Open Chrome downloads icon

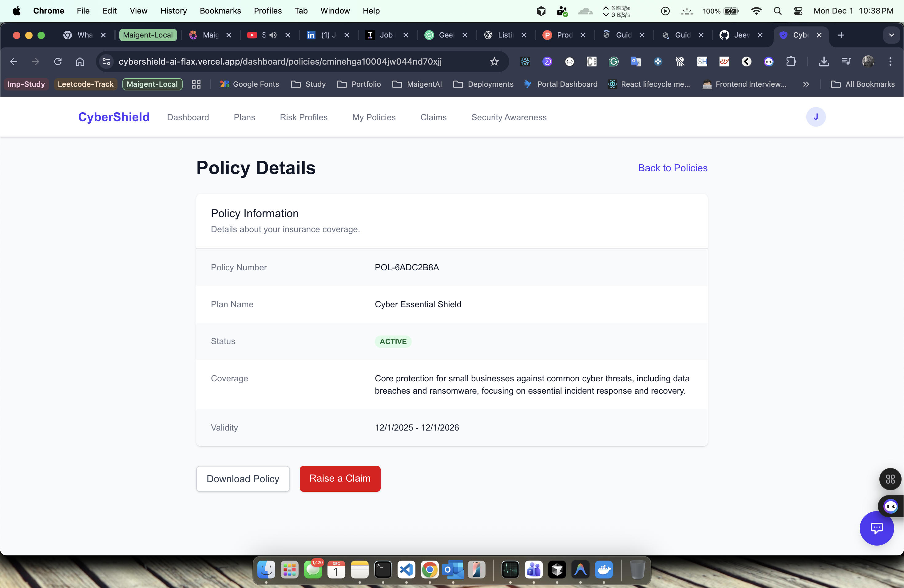[823, 62]
